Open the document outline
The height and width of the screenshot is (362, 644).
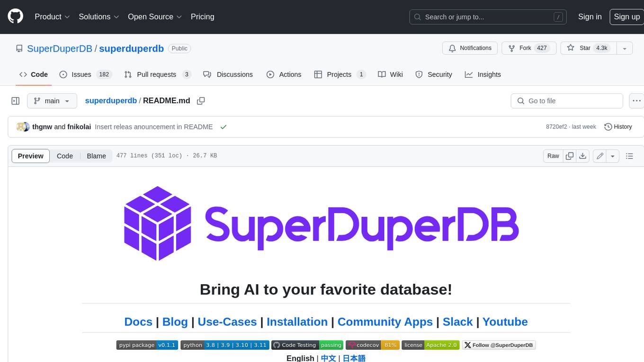click(x=629, y=156)
